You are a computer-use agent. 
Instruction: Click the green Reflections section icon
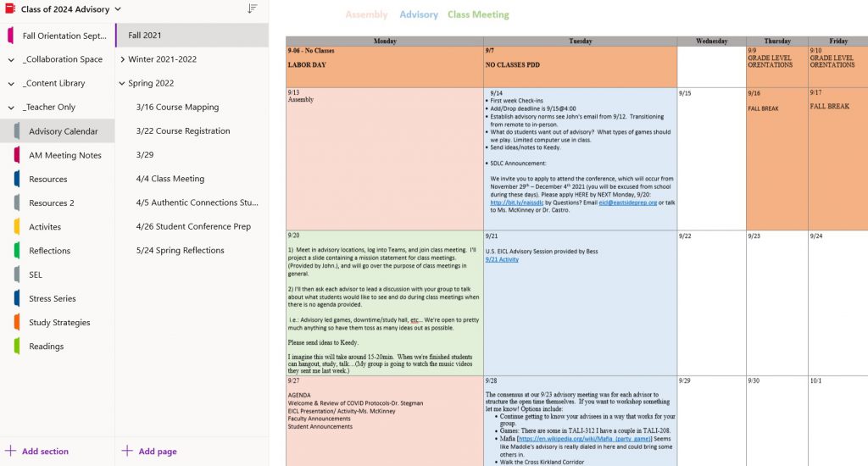(17, 251)
